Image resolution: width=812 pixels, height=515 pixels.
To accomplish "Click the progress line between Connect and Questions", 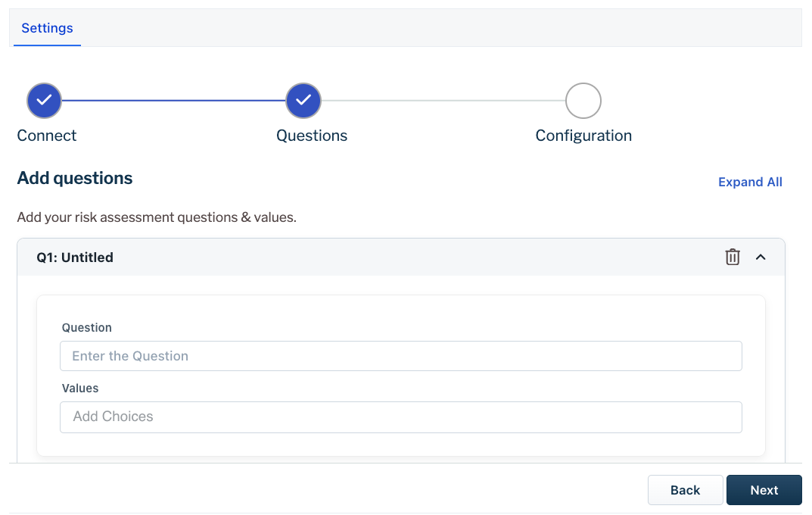I will (174, 101).
